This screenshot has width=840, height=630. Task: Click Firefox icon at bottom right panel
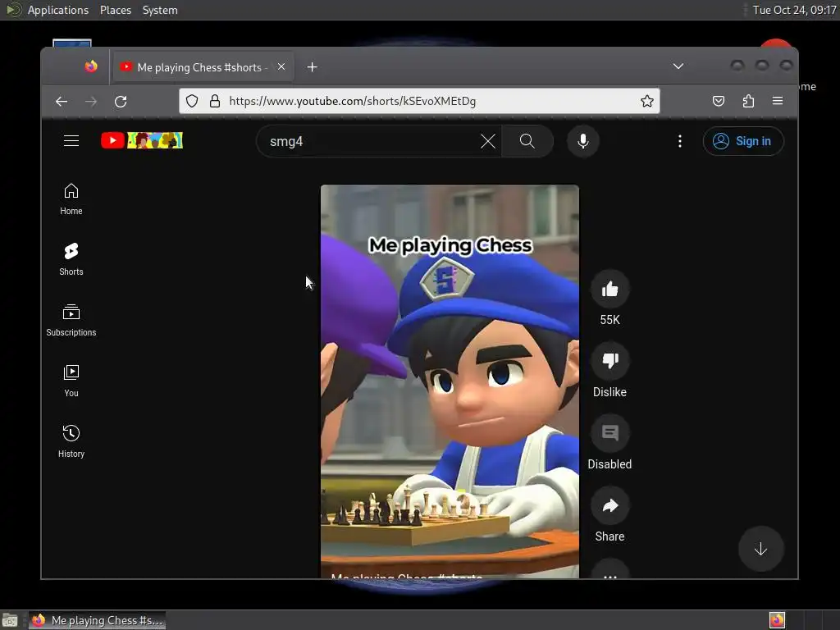coord(777,620)
